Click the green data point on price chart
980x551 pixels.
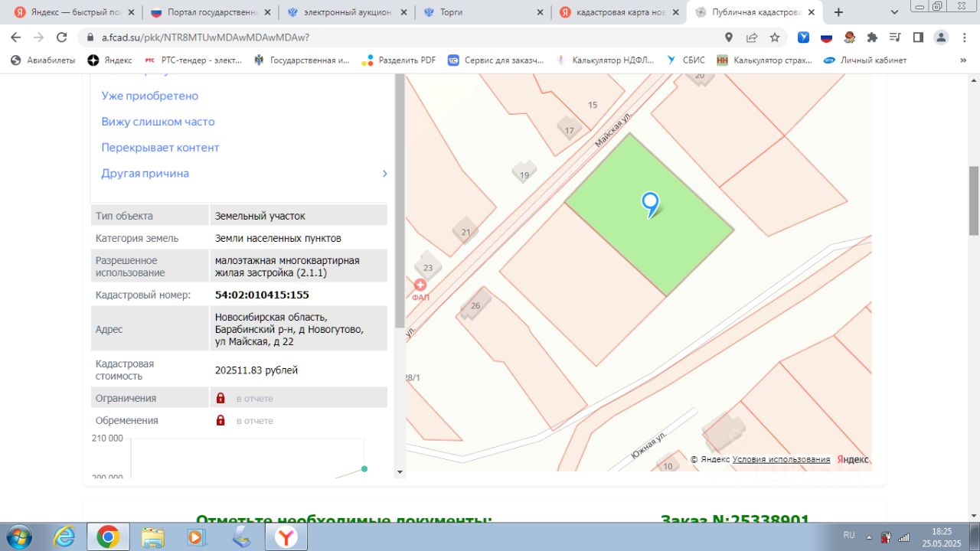364,468
